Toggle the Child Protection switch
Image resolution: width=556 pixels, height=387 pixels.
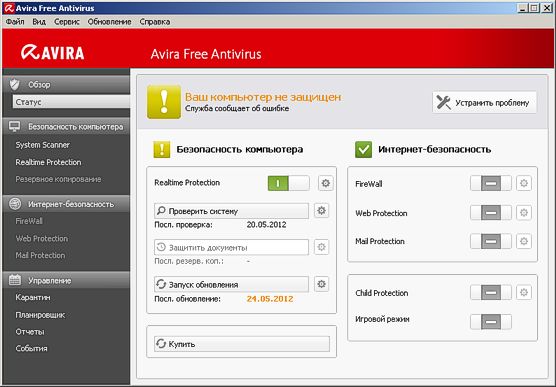[x=491, y=293]
